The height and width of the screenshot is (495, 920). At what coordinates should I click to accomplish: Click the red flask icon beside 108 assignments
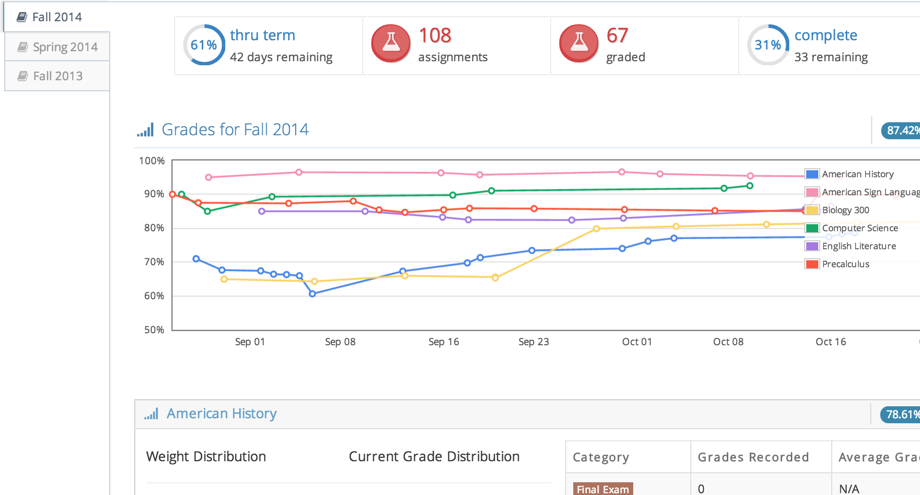coord(390,45)
